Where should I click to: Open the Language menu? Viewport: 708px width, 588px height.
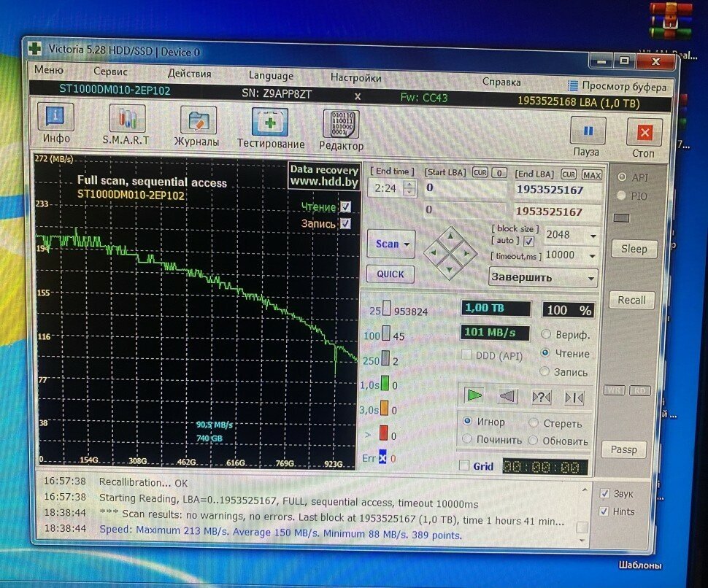(x=271, y=75)
